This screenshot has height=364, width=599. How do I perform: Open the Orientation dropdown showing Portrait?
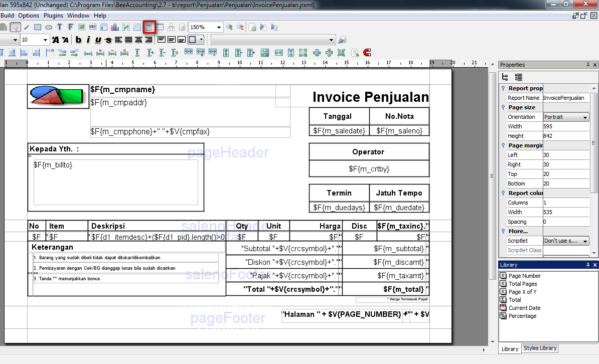[566, 116]
